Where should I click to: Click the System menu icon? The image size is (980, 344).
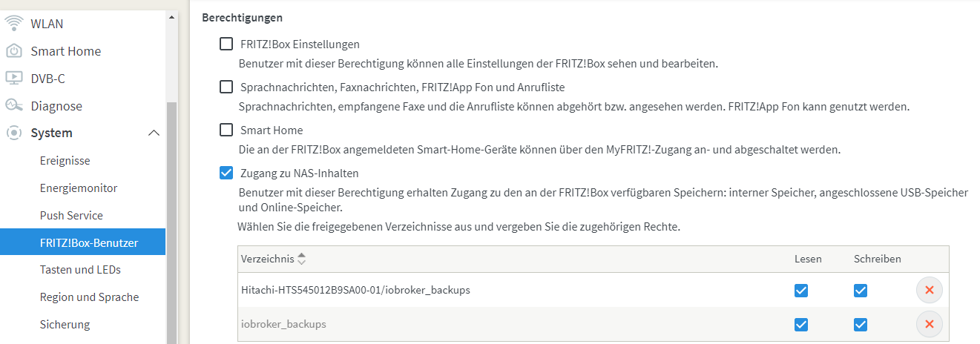point(14,133)
